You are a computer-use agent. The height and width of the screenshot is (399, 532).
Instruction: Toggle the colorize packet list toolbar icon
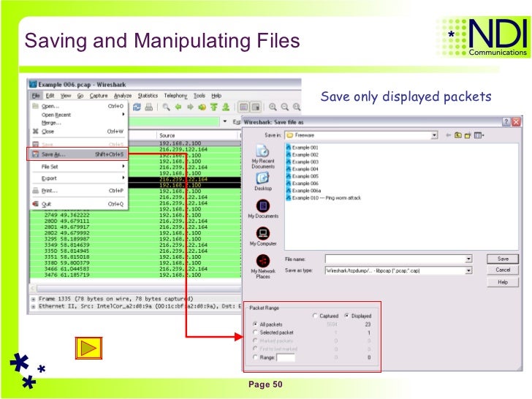point(243,107)
